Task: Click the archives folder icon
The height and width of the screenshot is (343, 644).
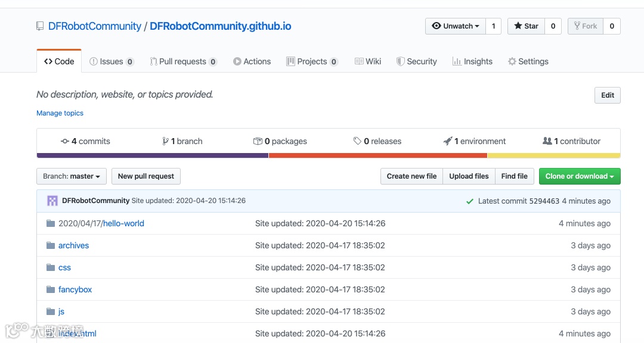Action: pyautogui.click(x=51, y=245)
